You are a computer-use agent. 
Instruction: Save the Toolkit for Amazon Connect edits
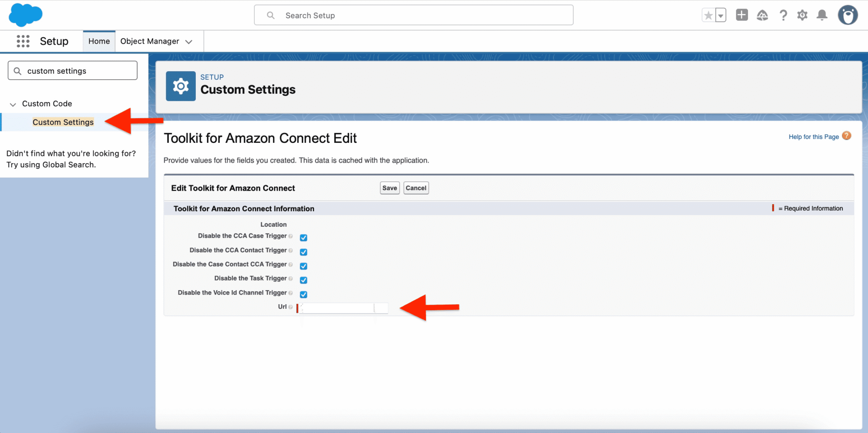(x=389, y=188)
